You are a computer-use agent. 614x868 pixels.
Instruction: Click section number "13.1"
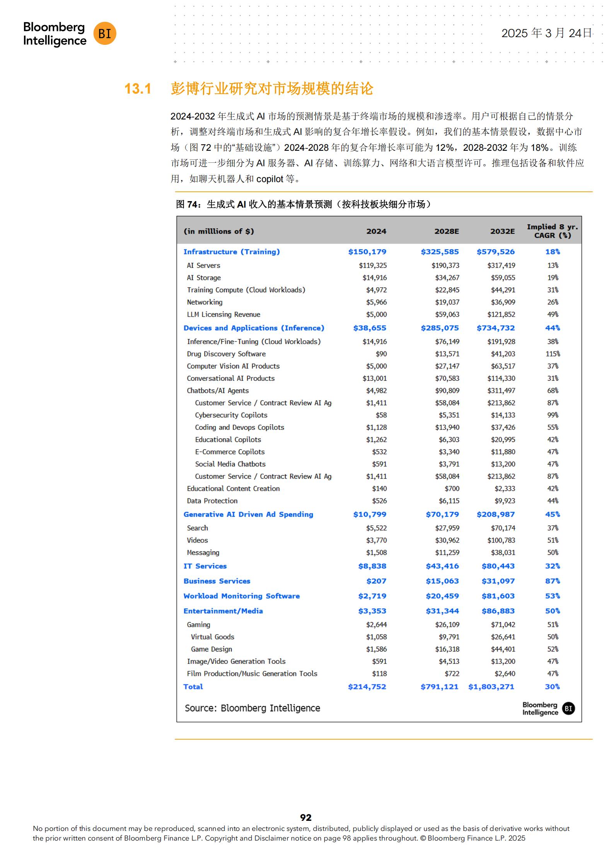(x=138, y=89)
